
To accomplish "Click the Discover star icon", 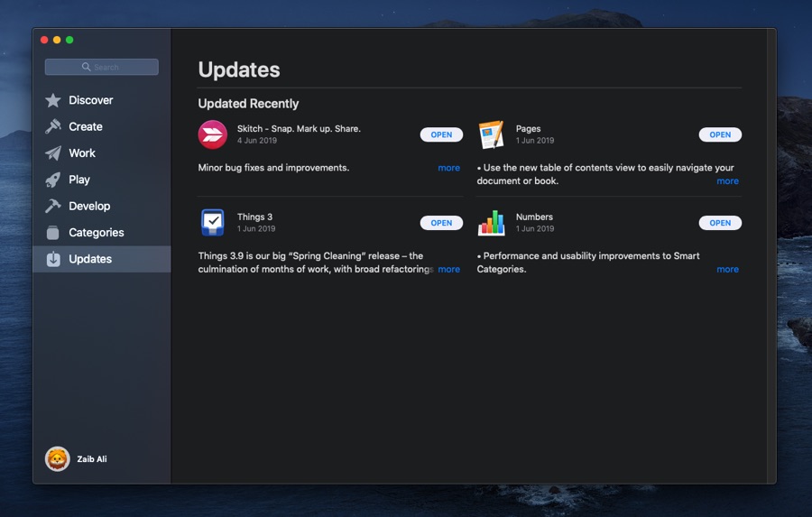I will [x=53, y=100].
